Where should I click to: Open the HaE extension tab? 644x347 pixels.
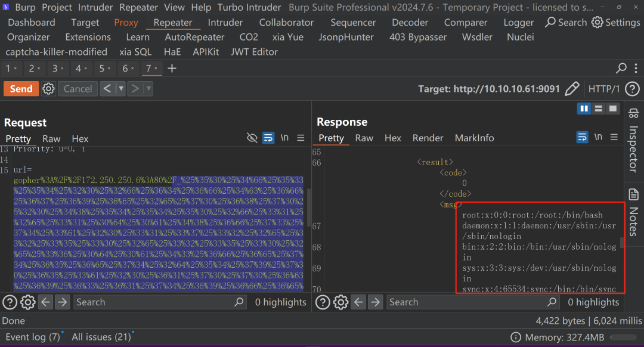tap(172, 52)
